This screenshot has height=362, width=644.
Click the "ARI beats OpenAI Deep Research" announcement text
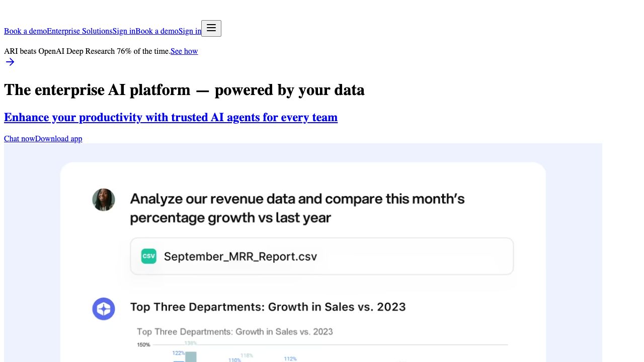[87, 51]
